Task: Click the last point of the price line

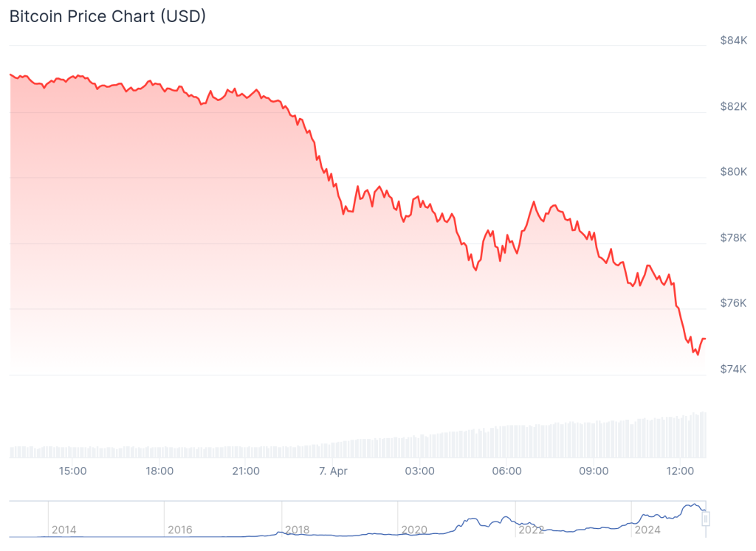Action: pyautogui.click(x=705, y=339)
